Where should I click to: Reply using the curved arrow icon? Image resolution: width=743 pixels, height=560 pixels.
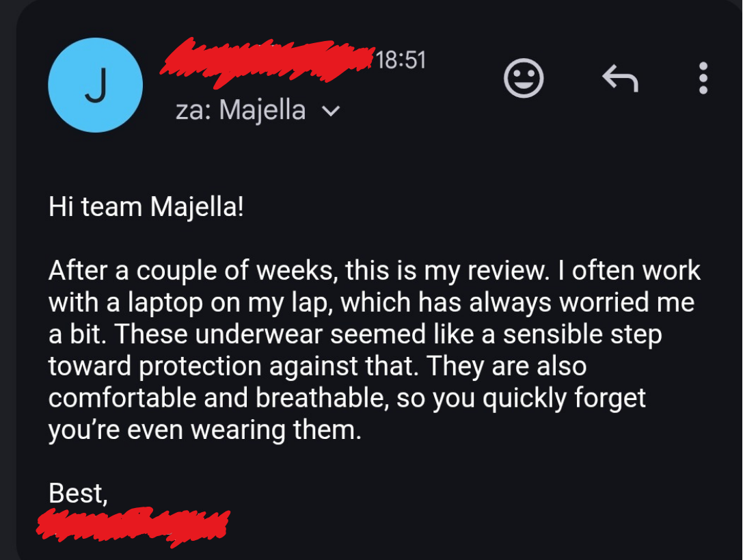coord(620,79)
